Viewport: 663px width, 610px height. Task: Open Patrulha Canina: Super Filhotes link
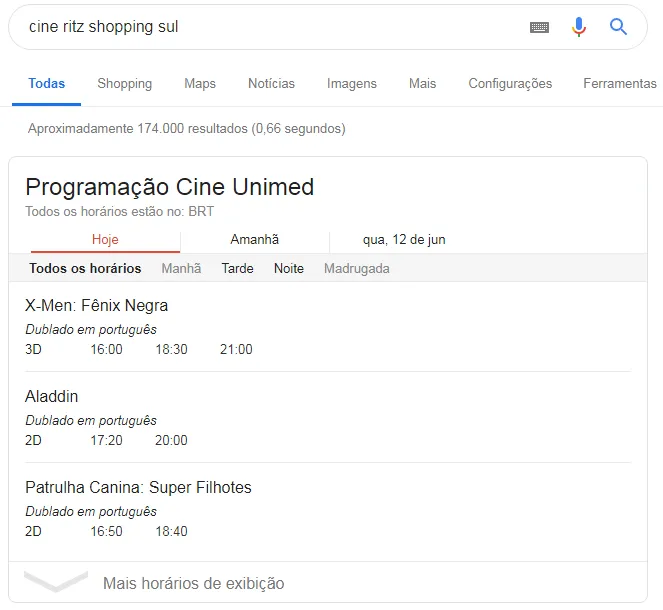138,487
